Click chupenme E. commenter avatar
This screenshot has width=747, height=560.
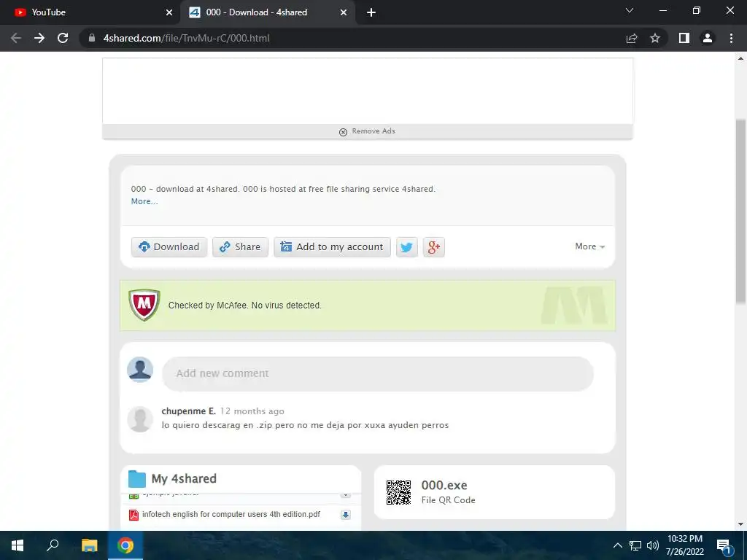tap(140, 419)
